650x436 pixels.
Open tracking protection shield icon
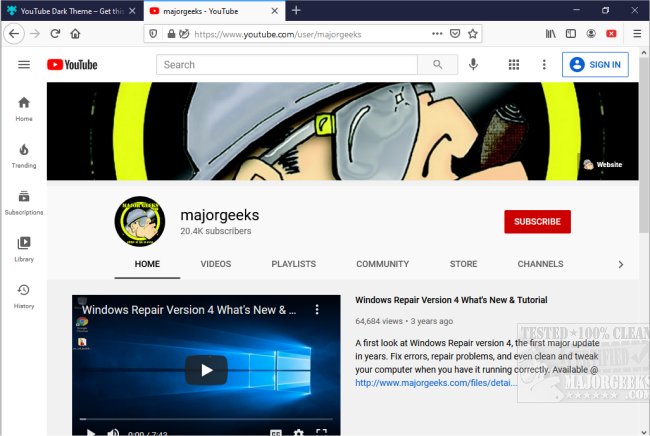(x=153, y=34)
